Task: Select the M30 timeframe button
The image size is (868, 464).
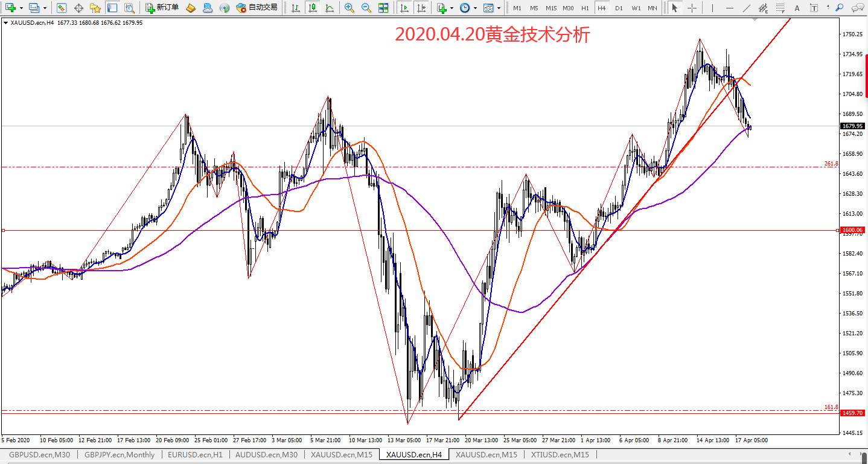Action: click(568, 8)
